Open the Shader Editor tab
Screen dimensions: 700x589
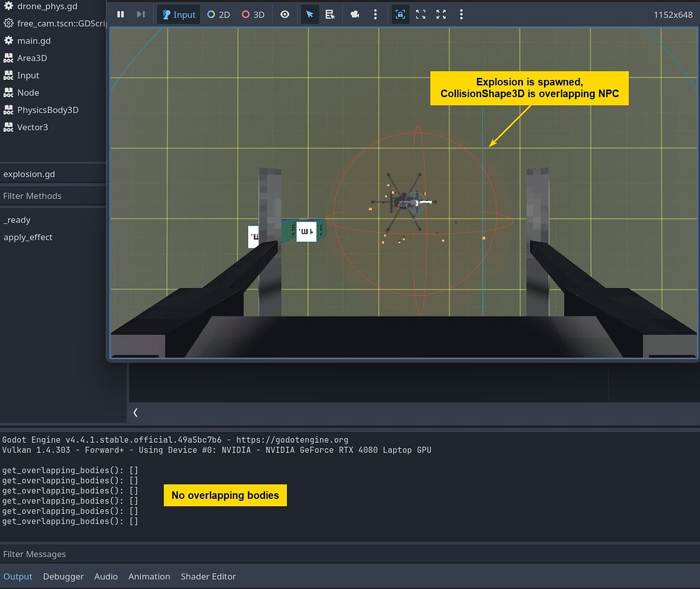[208, 576]
